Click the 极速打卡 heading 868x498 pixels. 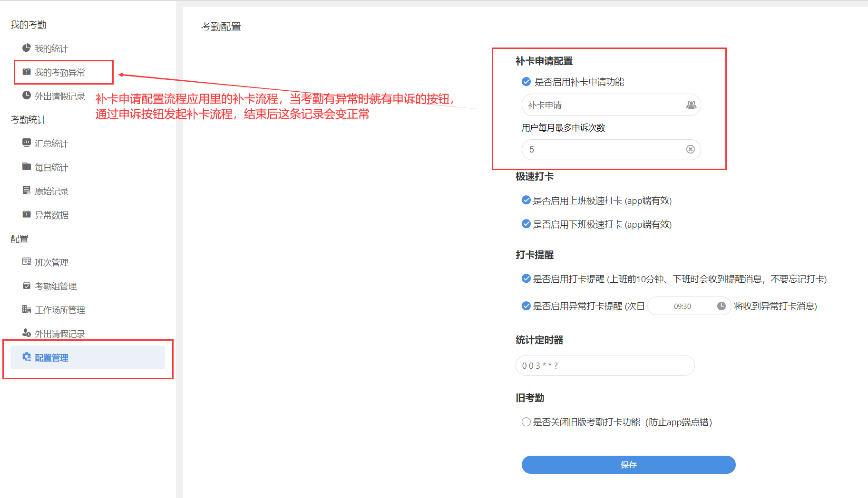pos(535,176)
